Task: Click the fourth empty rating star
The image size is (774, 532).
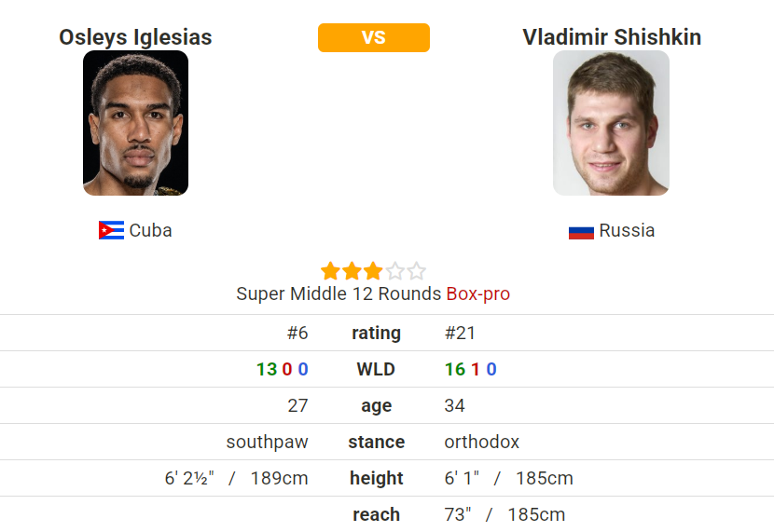Action: tap(394, 271)
